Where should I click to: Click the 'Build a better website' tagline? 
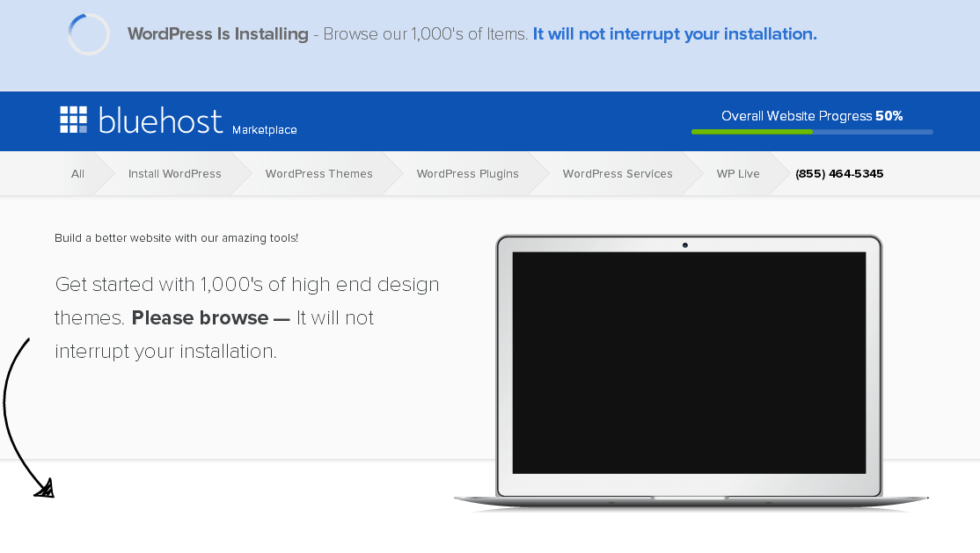pyautogui.click(x=177, y=237)
